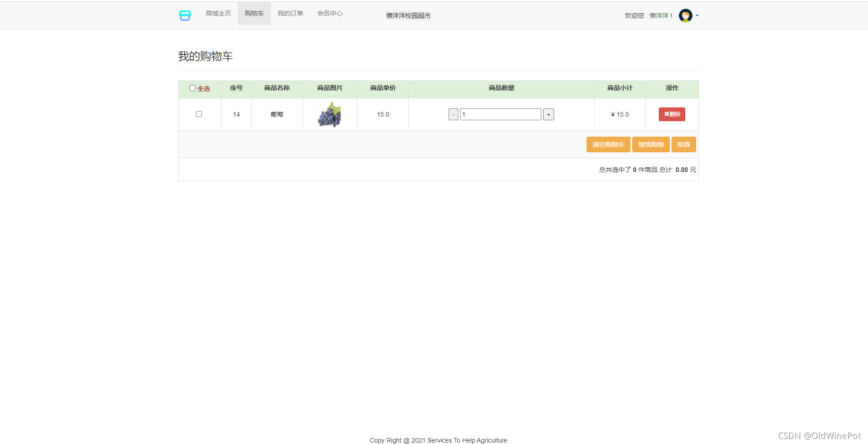868x444 pixels.
Task: Expand the user account dropdown caret
Action: click(697, 16)
